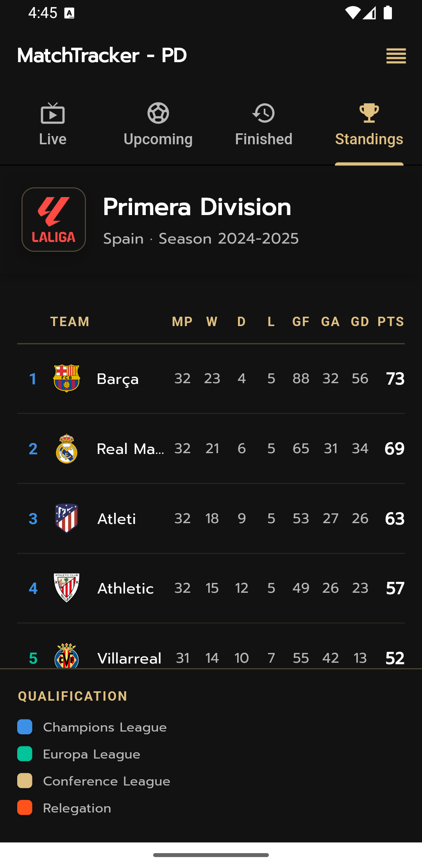Tap the Athletic club crest
422x868 pixels.
pos(67,588)
